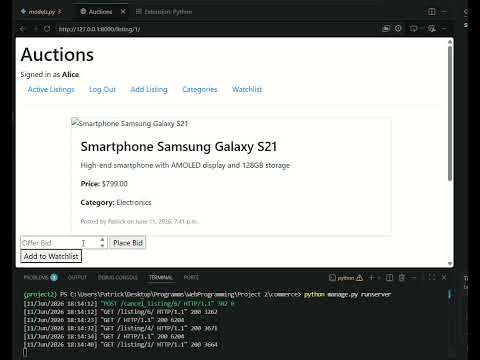The width and height of the screenshot is (480, 360).
Task: Click the GET /listing/6/ log line
Action: [x=120, y=312]
